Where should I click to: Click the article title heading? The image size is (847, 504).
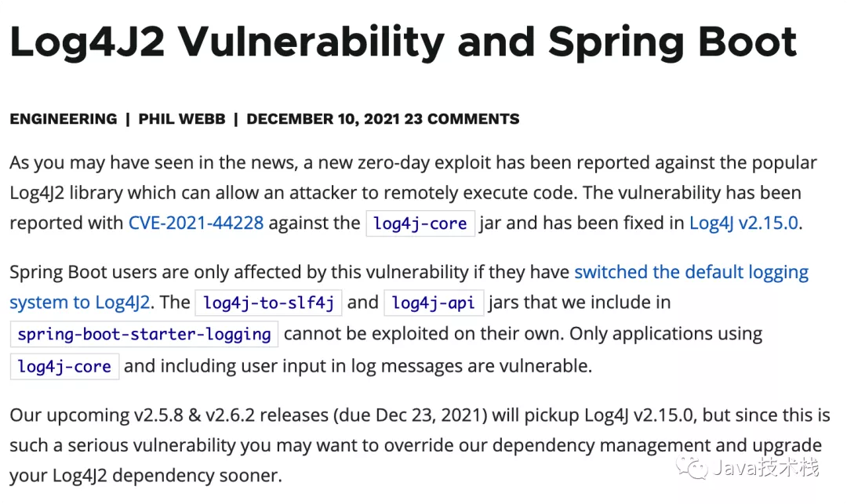point(403,42)
